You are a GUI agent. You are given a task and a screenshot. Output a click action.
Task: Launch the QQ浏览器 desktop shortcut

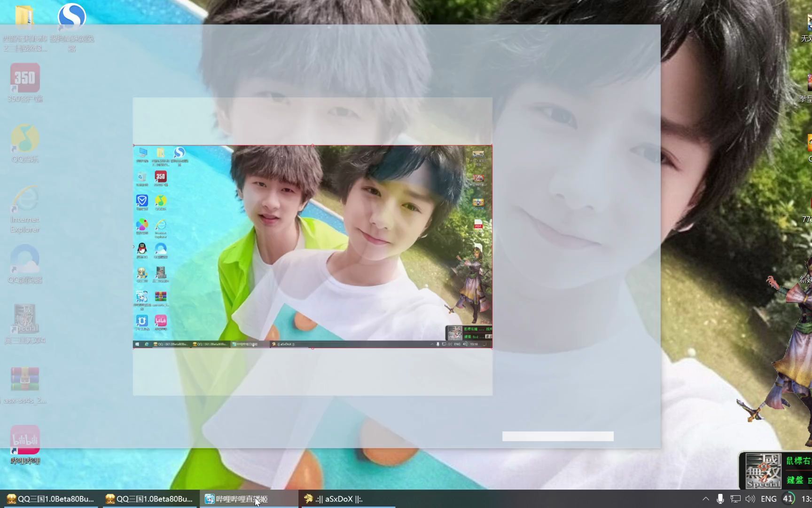coord(25,263)
